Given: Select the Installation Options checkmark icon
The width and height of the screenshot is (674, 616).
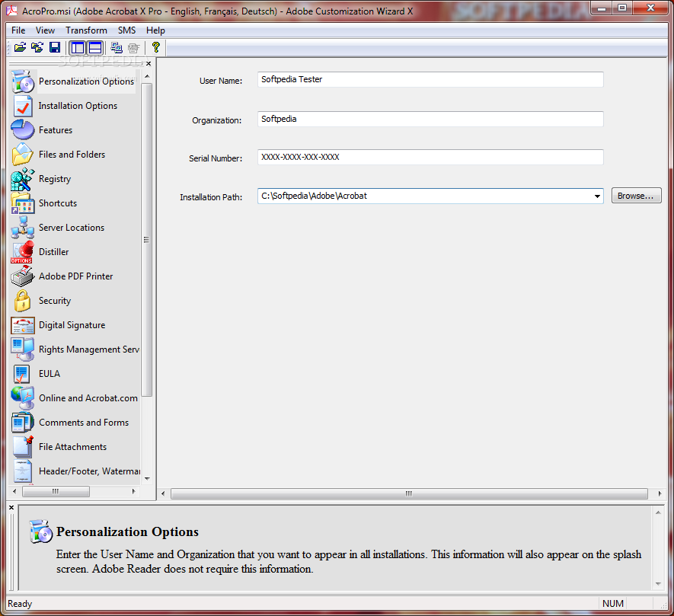Looking at the screenshot, I should click(x=23, y=106).
